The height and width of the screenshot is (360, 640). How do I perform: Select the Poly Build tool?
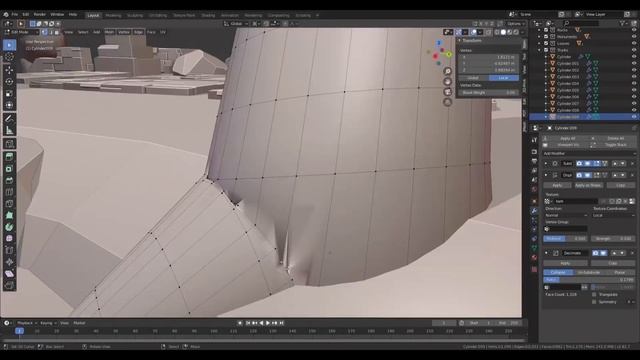tap(9, 215)
